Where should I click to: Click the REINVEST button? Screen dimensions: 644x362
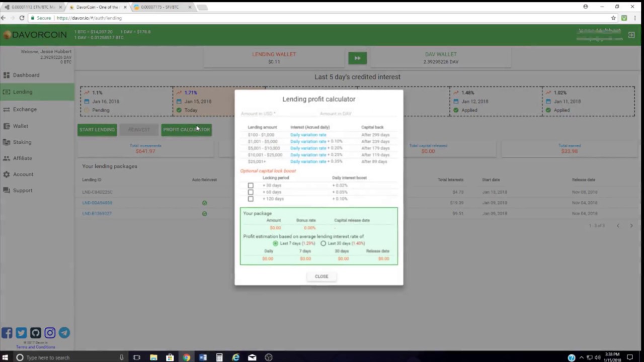139,130
